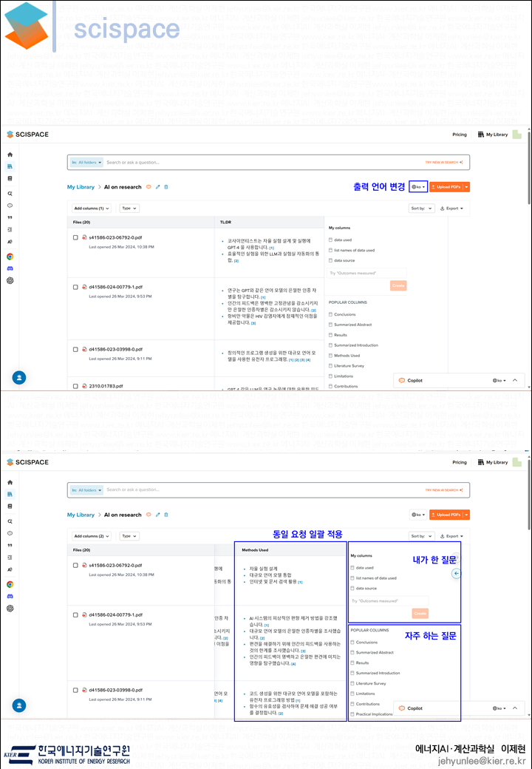The width and height of the screenshot is (532, 769).
Task: Open 'Pricing' in lower screenshot header
Action: coord(460,462)
